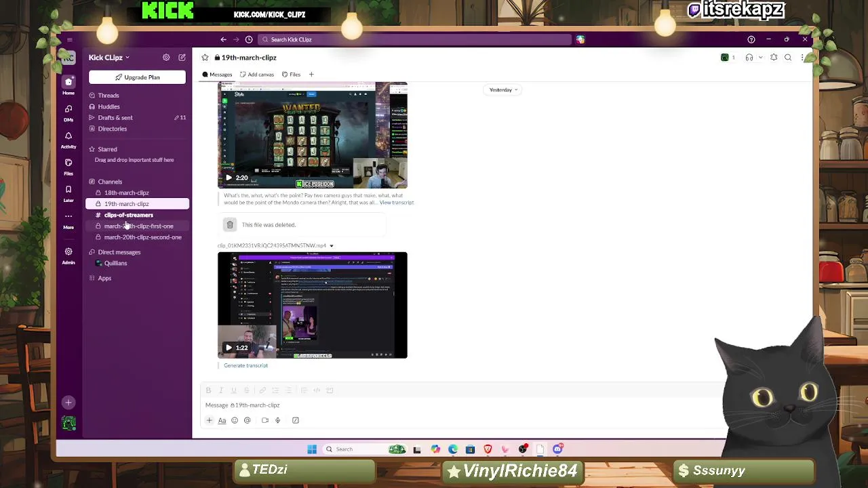Screen dimensions: 868x488
Task: Add a new tab with plus icon
Action: click(311, 75)
